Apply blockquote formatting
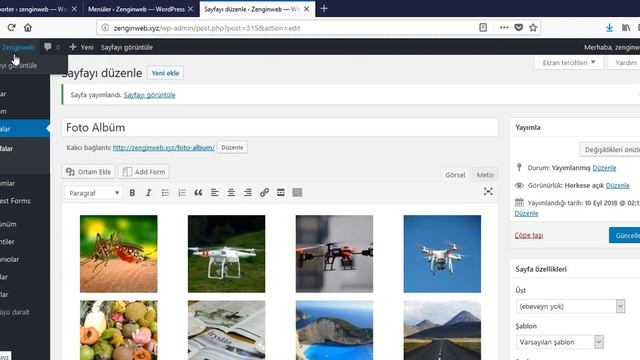 point(198,193)
